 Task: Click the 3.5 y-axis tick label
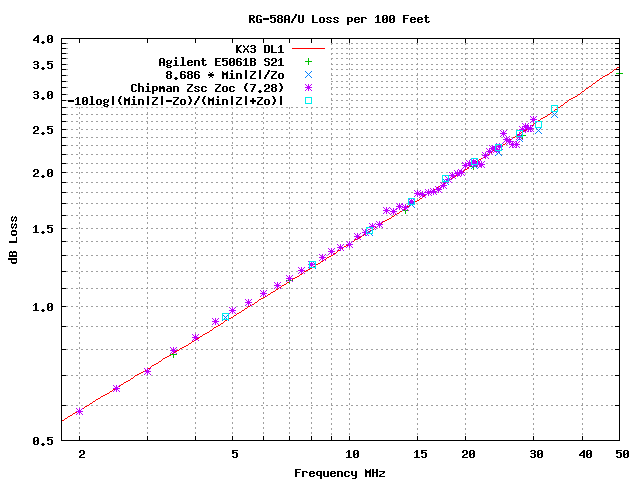pyautogui.click(x=43, y=65)
